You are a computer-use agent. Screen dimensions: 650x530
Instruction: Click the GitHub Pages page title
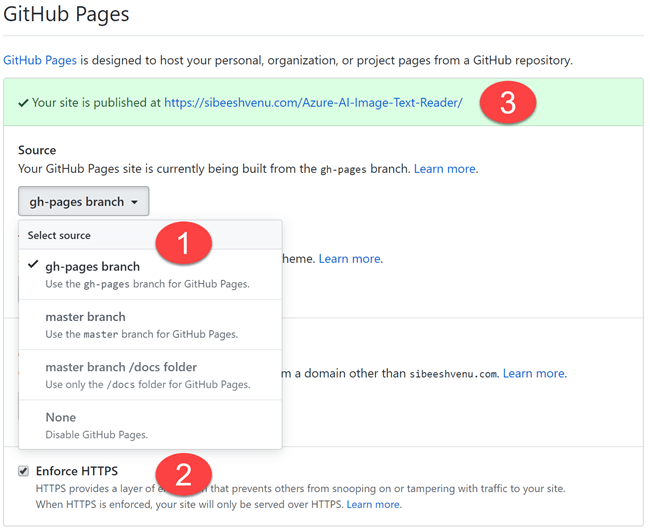point(66,14)
